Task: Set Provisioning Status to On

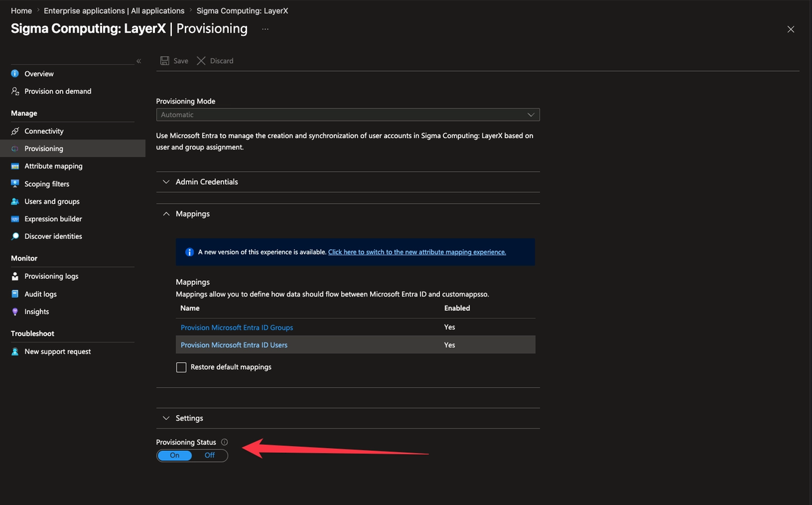Action: click(175, 456)
